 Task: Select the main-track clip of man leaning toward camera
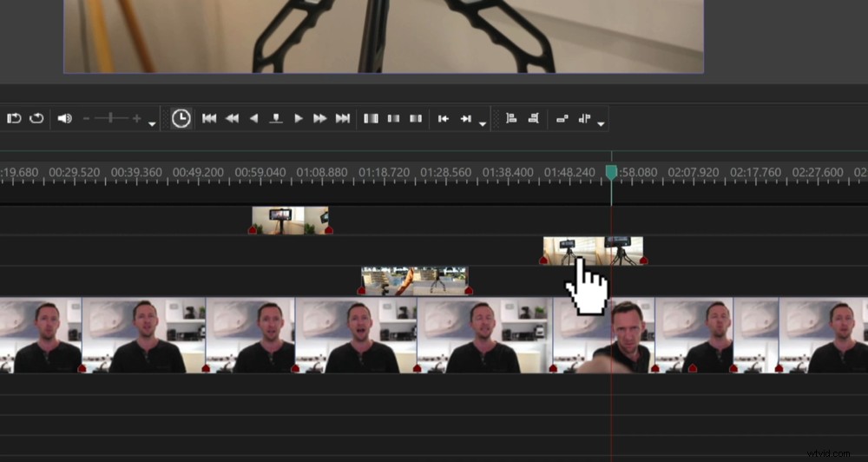coord(604,335)
